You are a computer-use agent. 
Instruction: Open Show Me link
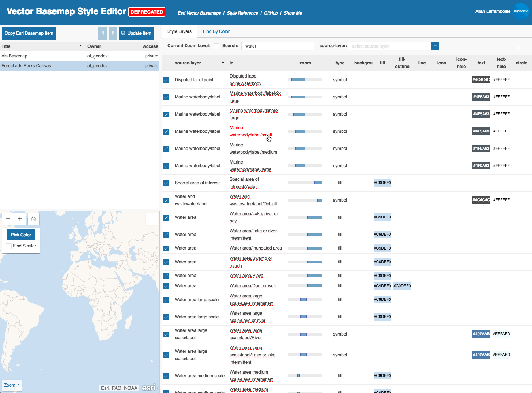click(293, 13)
